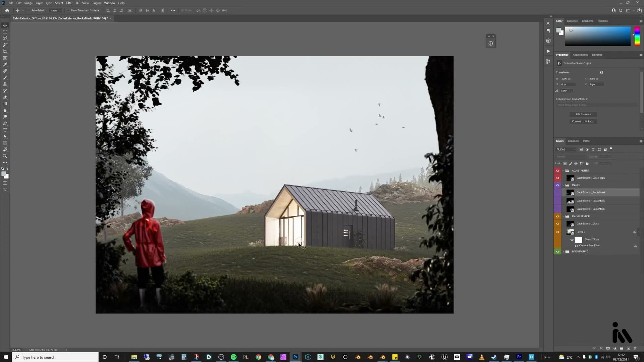
Task: Click the hue slider strip in Color panel
Action: (x=637, y=36)
